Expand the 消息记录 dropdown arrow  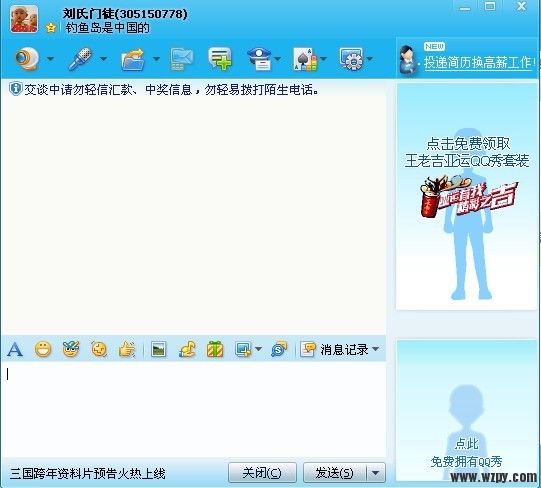click(376, 349)
